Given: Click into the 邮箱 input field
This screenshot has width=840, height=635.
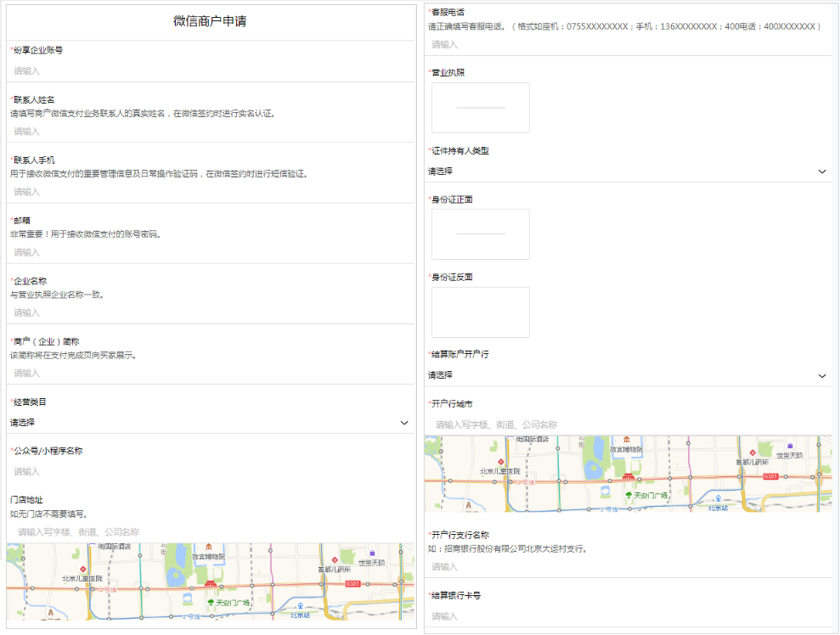Looking at the screenshot, I should [211, 252].
